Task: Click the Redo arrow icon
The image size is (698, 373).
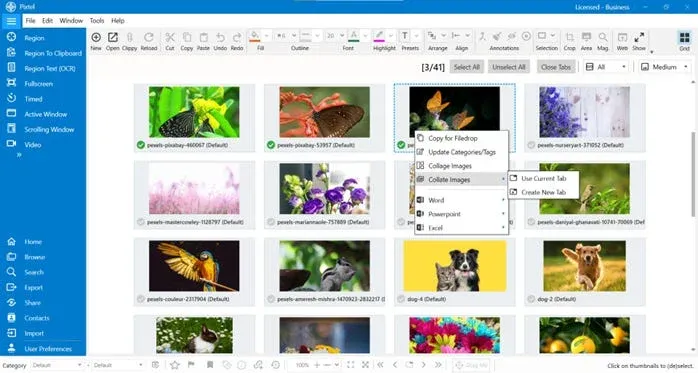Action: click(237, 37)
